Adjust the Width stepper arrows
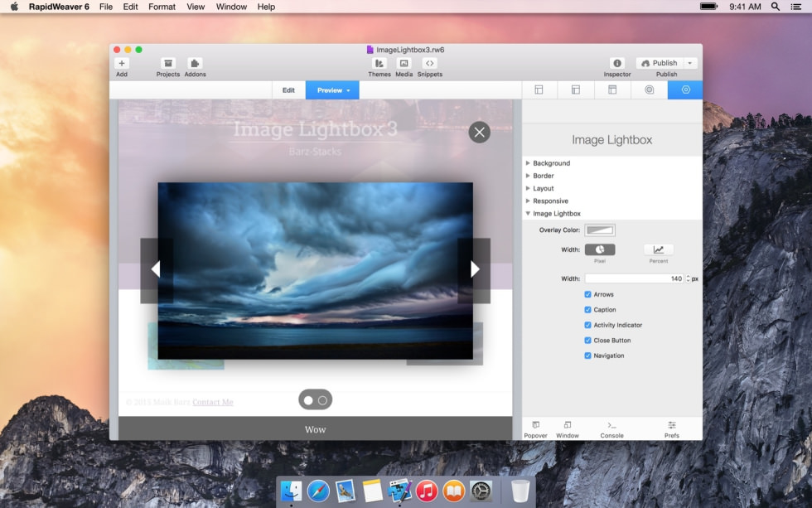 688,278
